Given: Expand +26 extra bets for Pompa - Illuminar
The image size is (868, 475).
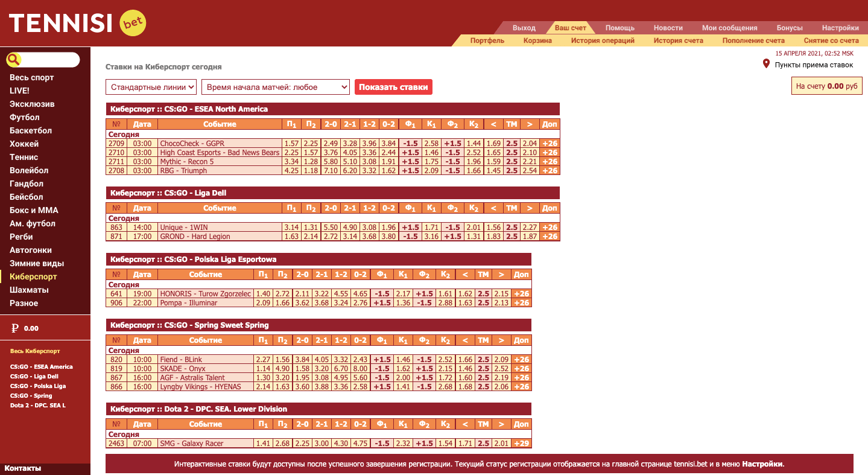Looking at the screenshot, I should point(521,302).
